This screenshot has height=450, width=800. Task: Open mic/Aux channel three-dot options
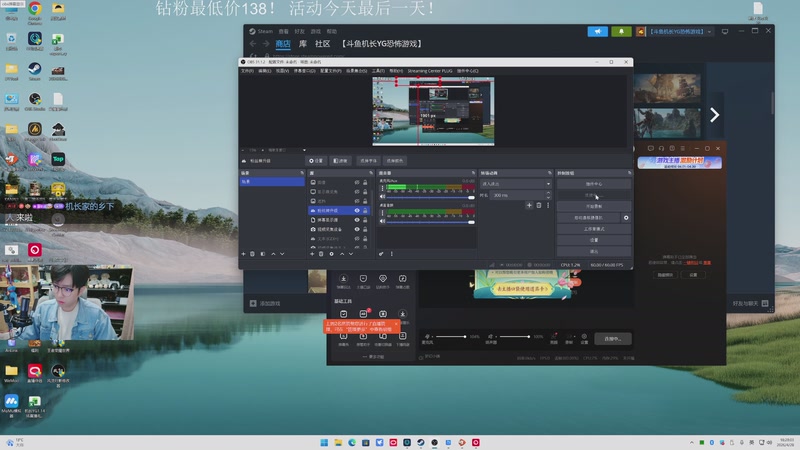[383, 188]
